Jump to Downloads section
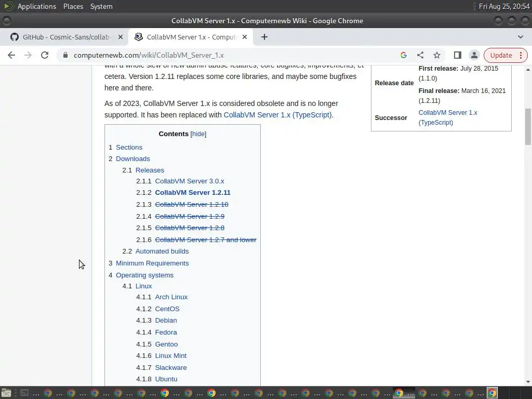Screen dimensions: 532x399 pyautogui.click(x=132, y=159)
